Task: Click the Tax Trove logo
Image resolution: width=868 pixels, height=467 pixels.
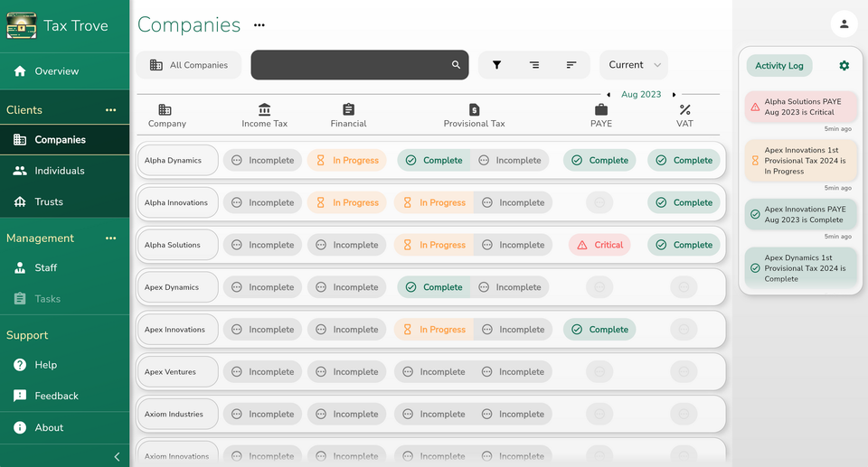Action: point(22,25)
